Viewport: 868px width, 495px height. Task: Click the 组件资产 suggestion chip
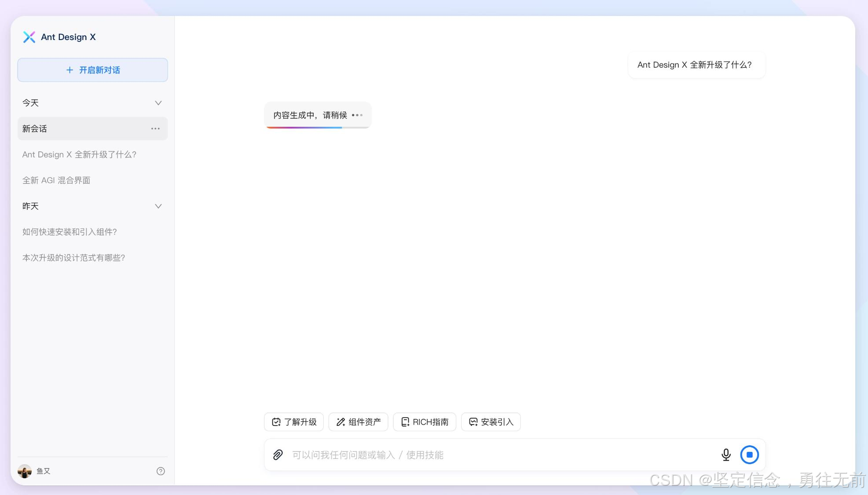click(358, 422)
